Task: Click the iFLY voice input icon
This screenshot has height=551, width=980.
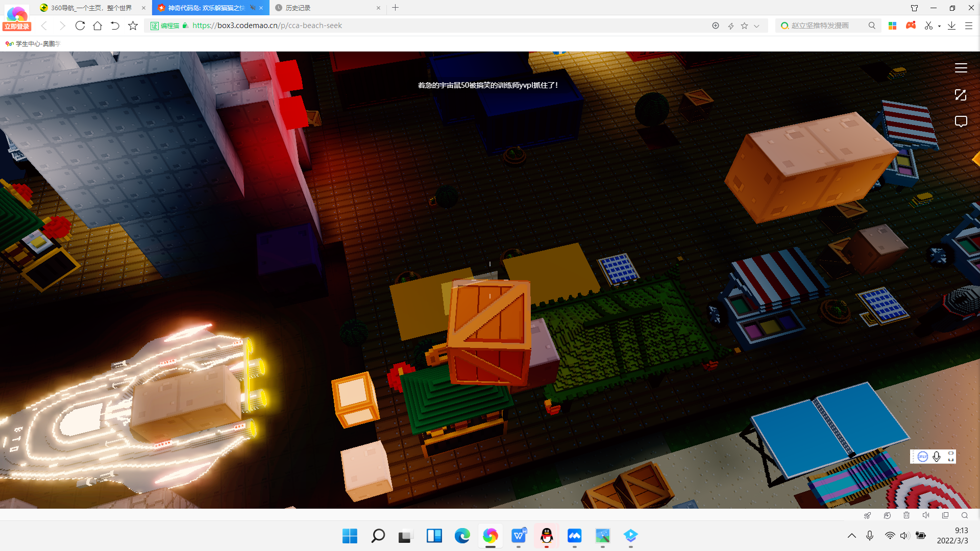Action: (x=923, y=457)
